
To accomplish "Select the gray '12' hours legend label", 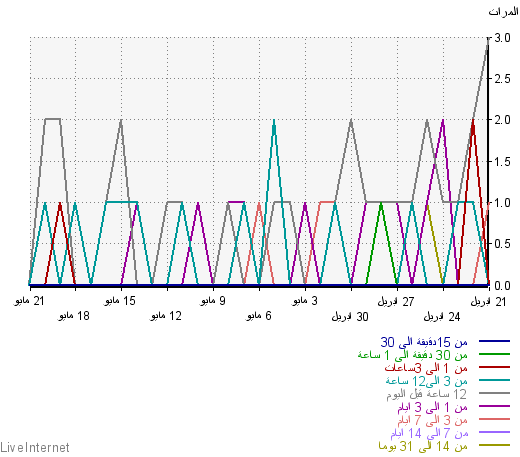I will pos(427,394).
